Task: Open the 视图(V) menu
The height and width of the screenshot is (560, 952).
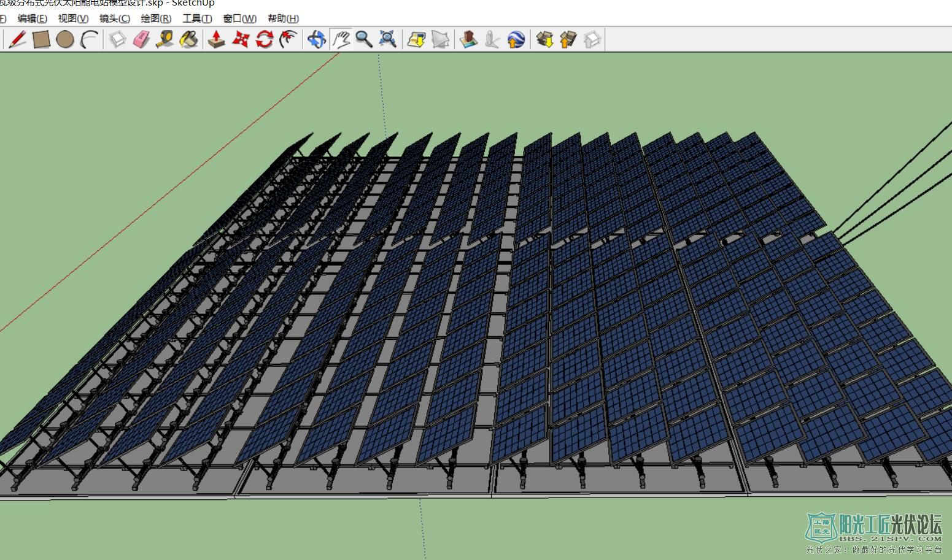Action: pos(73,18)
